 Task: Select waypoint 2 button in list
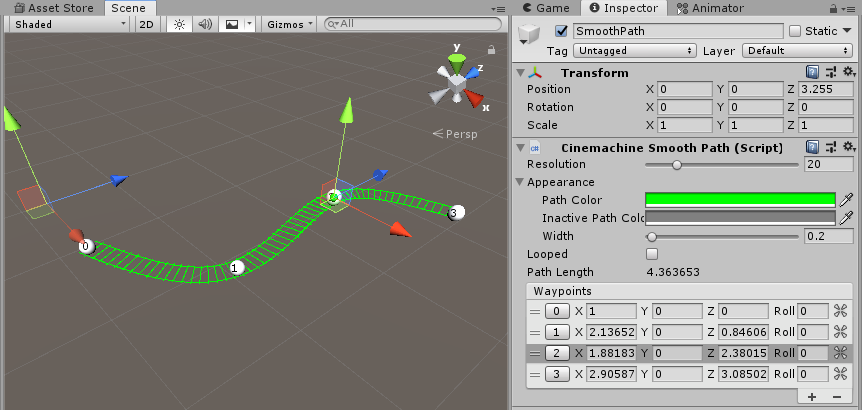pos(557,353)
